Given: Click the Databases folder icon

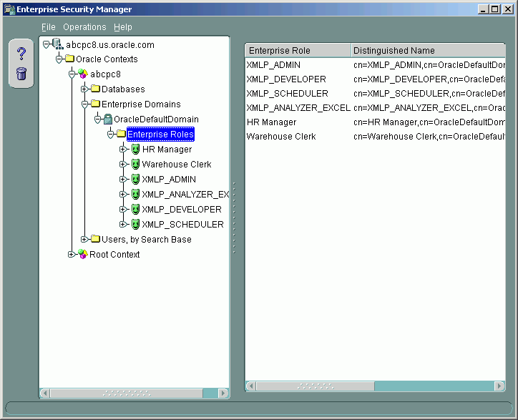Looking at the screenshot, I should [x=95, y=89].
